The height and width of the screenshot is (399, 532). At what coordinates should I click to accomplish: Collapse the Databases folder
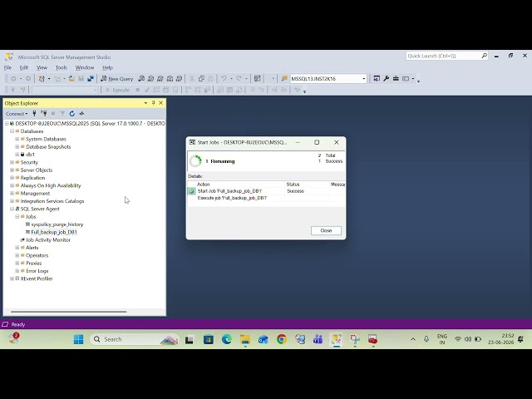tap(12, 131)
